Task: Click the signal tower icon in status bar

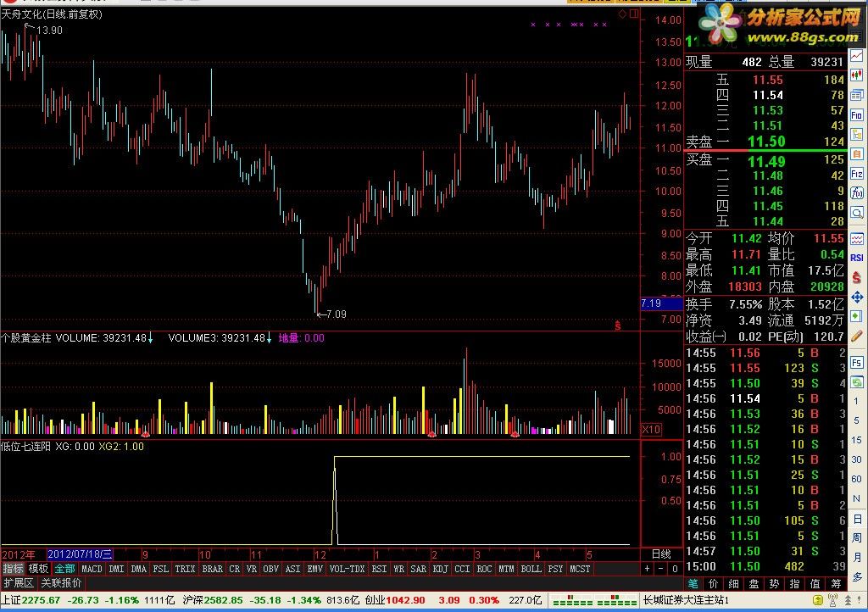Action: (832, 600)
